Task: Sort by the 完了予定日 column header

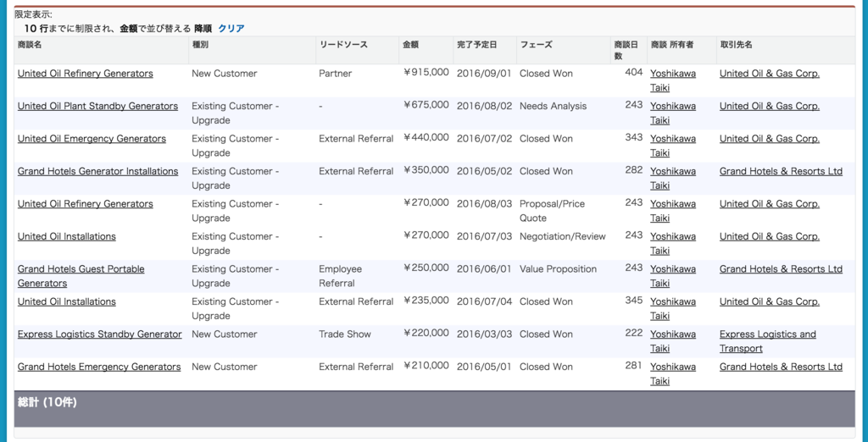Action: [x=476, y=46]
